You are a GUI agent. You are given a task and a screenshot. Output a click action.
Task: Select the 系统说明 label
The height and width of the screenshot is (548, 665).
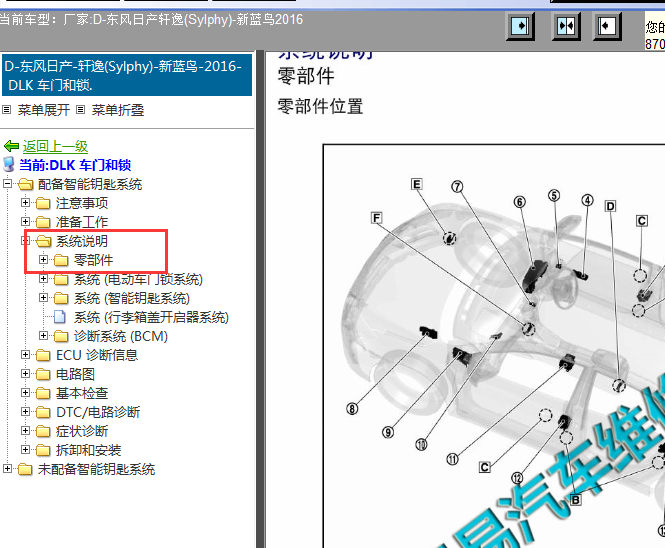coord(82,241)
